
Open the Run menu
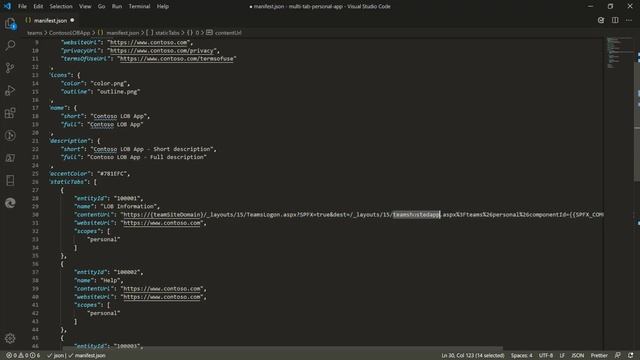117,7
